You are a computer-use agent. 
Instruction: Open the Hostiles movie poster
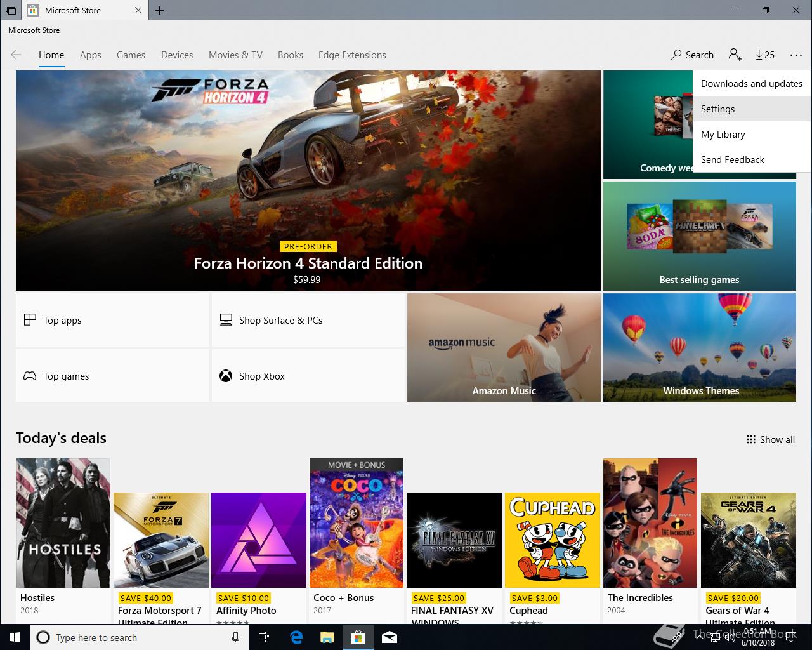pyautogui.click(x=63, y=523)
